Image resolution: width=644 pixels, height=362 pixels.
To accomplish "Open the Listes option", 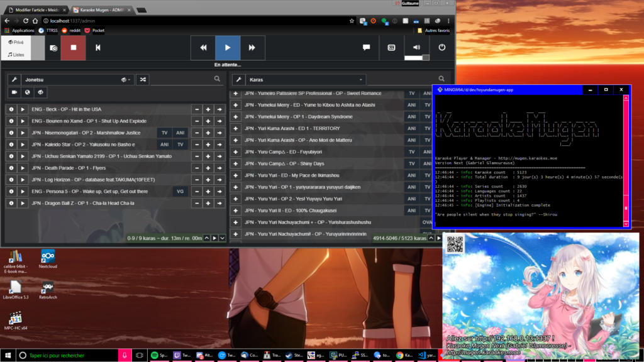I will (x=16, y=55).
